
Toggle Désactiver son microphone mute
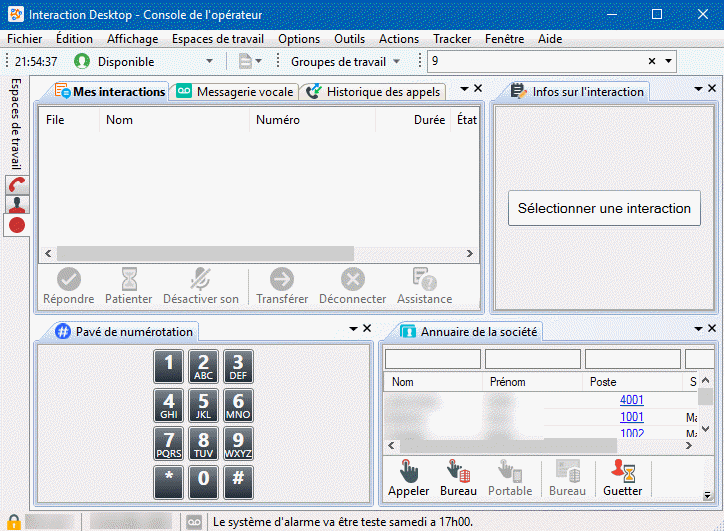click(x=201, y=286)
